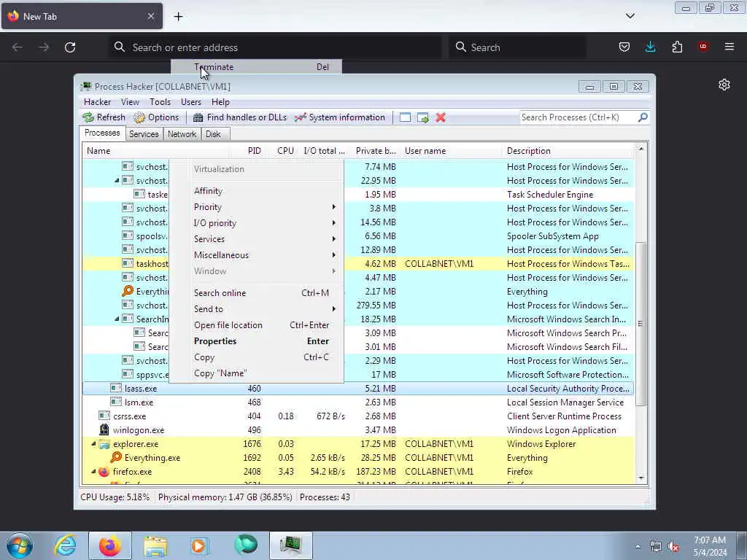Open the Tools menu
747x560 pixels.
click(160, 102)
